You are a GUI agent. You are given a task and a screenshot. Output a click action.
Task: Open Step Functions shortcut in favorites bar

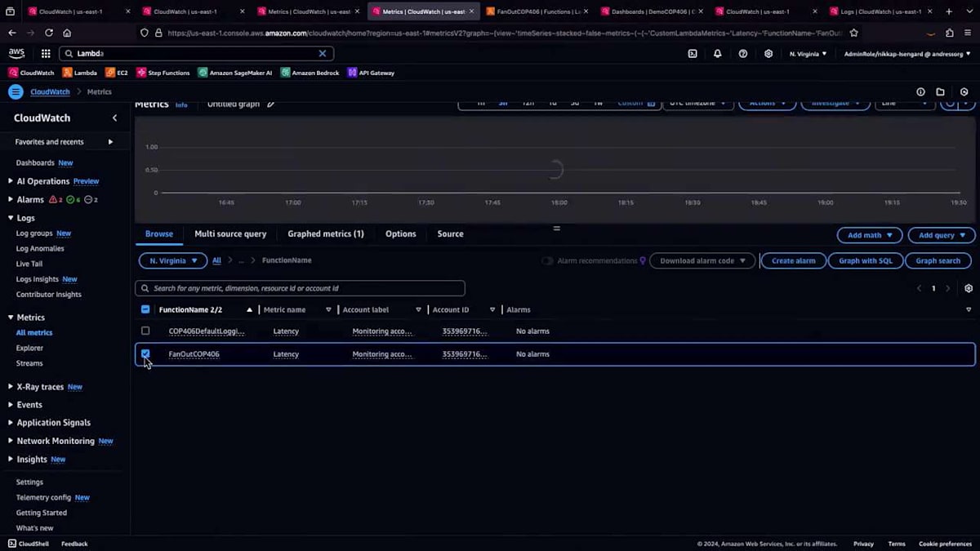tap(163, 73)
